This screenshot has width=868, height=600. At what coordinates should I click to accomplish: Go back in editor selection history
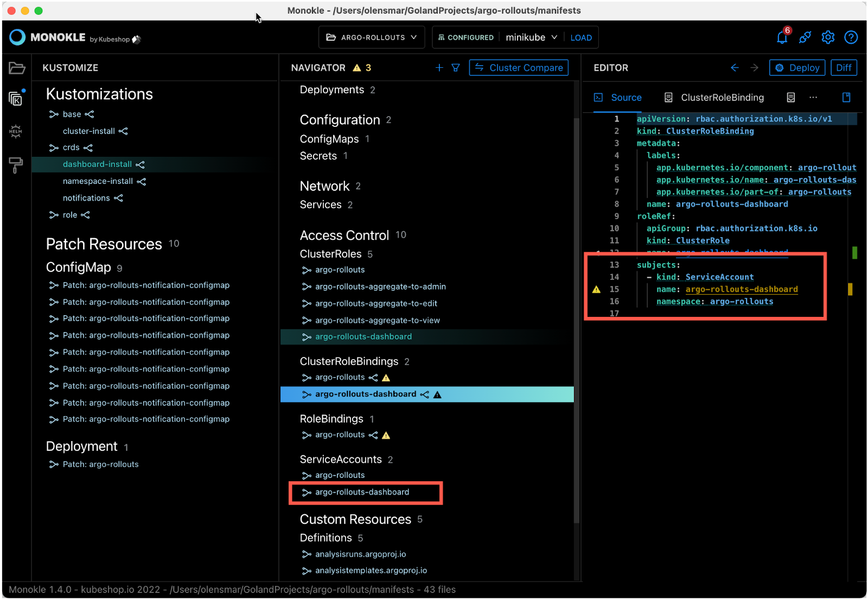735,68
